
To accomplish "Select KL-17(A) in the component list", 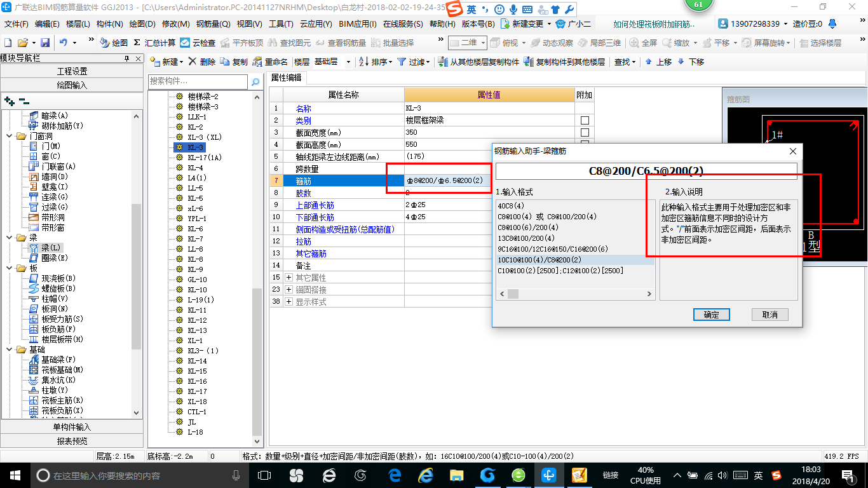I will click(205, 158).
